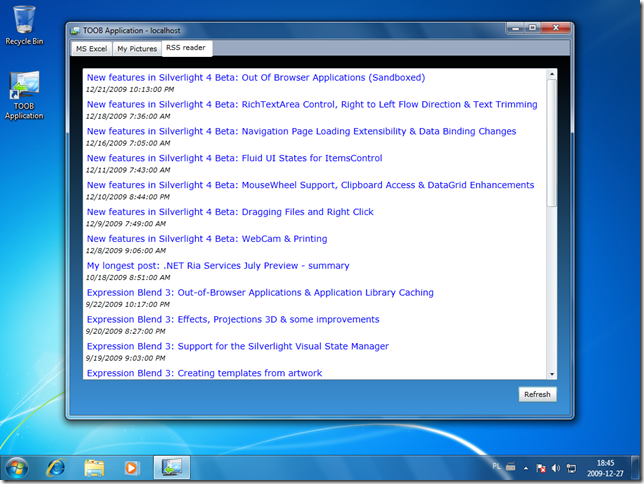Image resolution: width=644 pixels, height=484 pixels.
Task: Click the date 12/16/2009 7:05:00 AM
Action: pos(128,143)
